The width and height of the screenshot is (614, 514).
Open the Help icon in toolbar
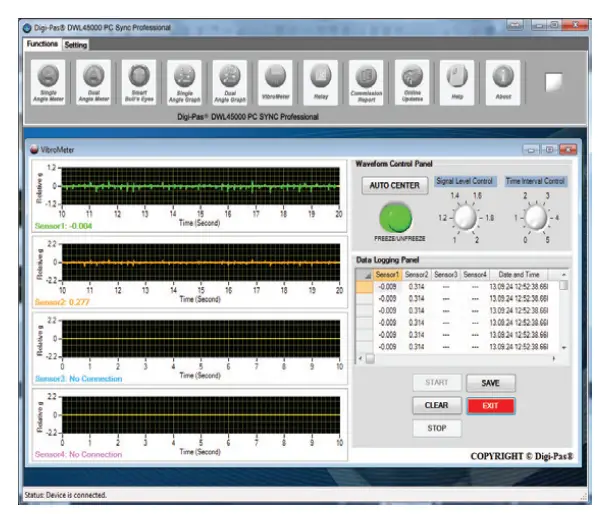click(x=455, y=76)
